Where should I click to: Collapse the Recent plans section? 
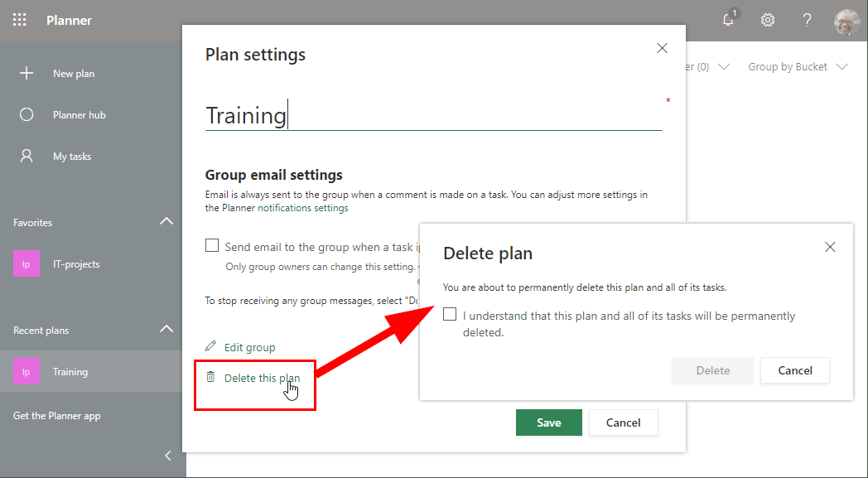166,329
